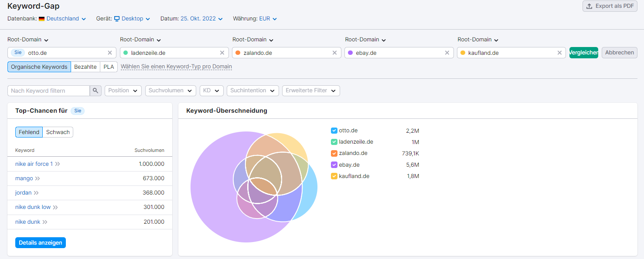
Task: Select the Schwach tab
Action: pyautogui.click(x=58, y=132)
